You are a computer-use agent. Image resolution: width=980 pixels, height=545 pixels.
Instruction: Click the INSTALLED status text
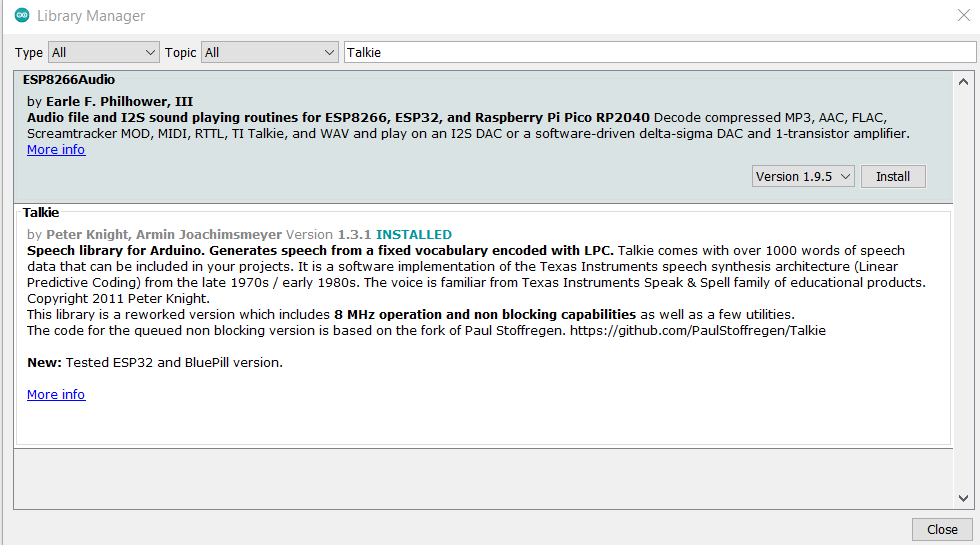coord(414,234)
